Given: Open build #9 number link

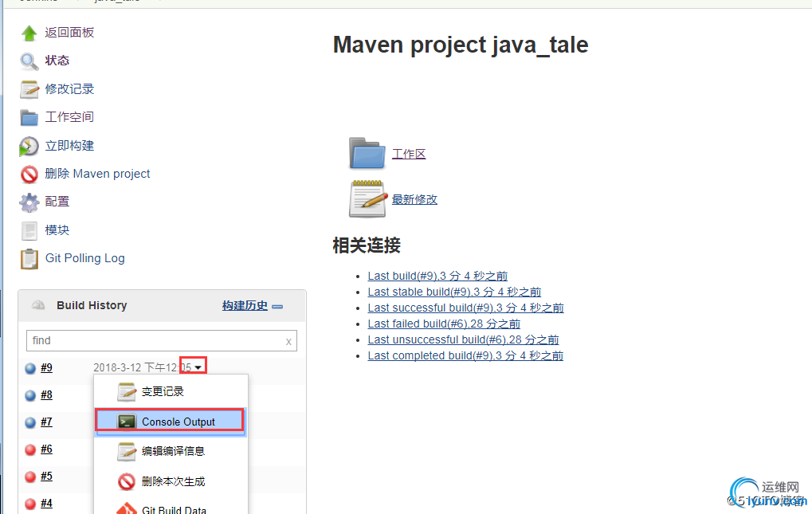Looking at the screenshot, I should point(46,367).
